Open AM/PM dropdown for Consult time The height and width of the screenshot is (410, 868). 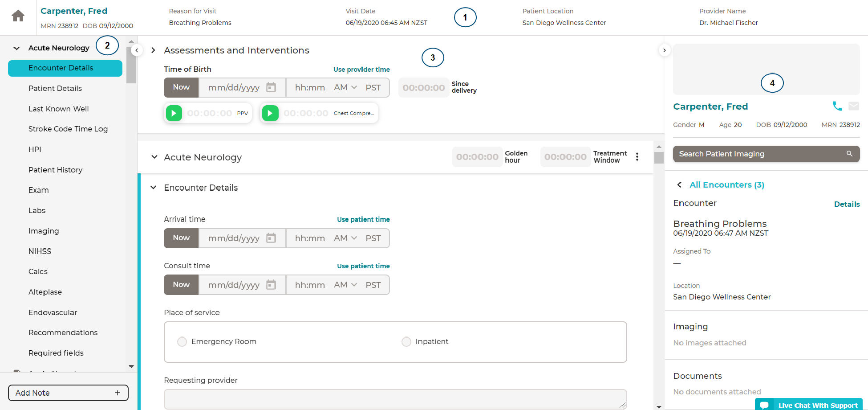click(x=346, y=285)
